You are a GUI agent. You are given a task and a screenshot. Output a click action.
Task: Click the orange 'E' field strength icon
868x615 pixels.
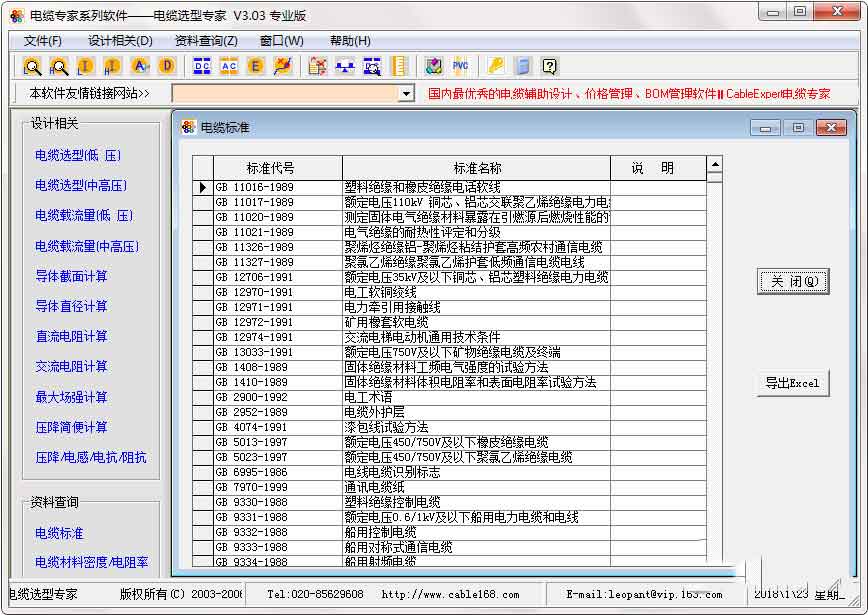255,66
